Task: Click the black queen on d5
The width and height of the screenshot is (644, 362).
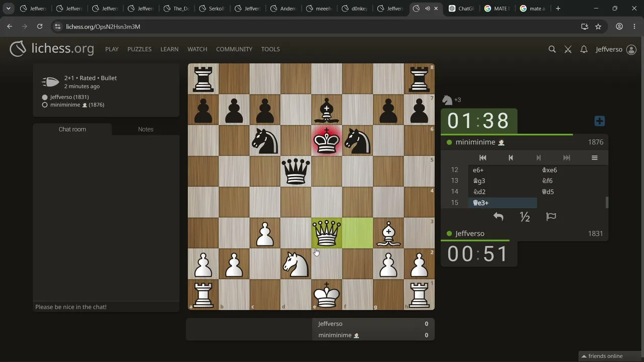Action: tap(296, 171)
